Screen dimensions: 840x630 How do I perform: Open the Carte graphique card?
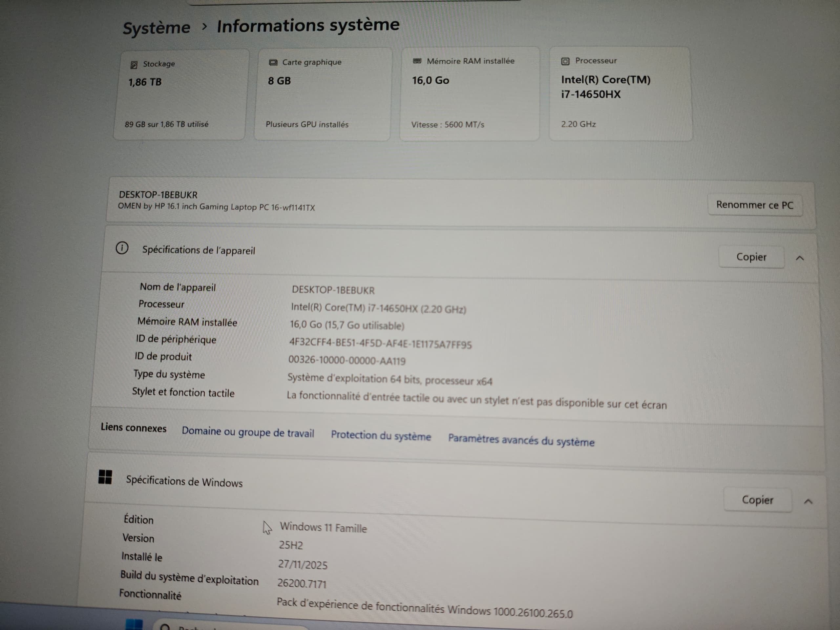click(323, 94)
